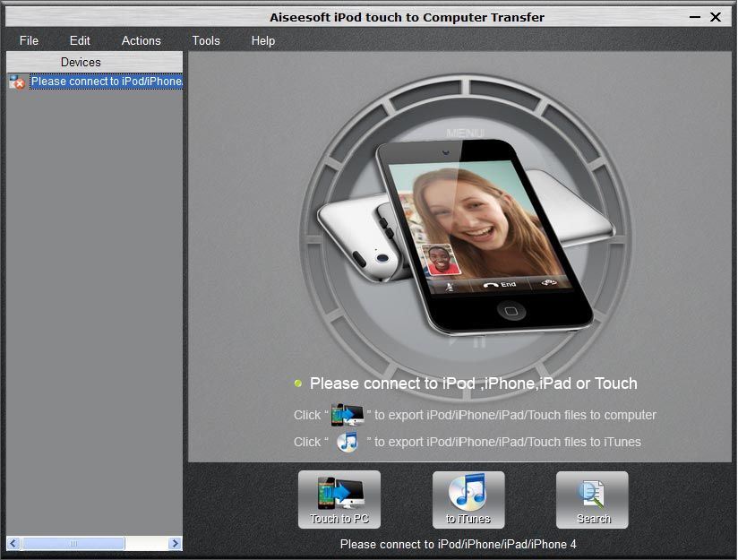The height and width of the screenshot is (560, 738).
Task: Click the Touch to PC button
Action: 339,499
